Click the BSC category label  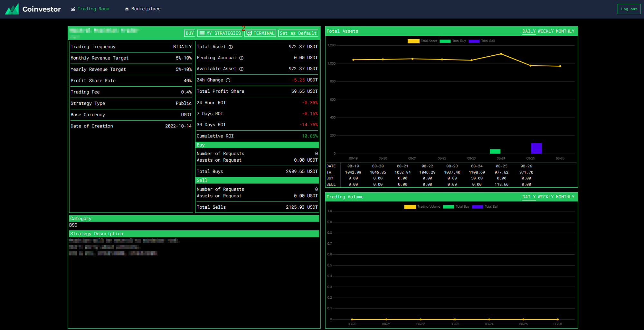[x=73, y=225]
